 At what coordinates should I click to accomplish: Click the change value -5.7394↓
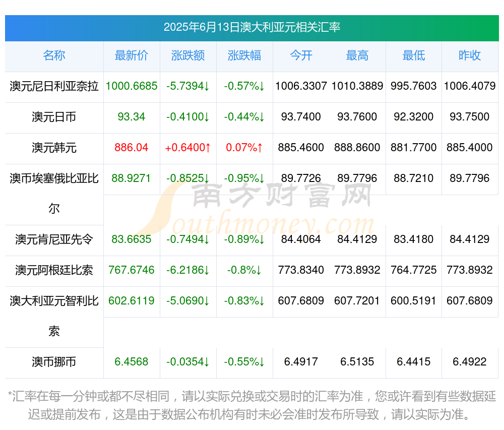tap(188, 86)
